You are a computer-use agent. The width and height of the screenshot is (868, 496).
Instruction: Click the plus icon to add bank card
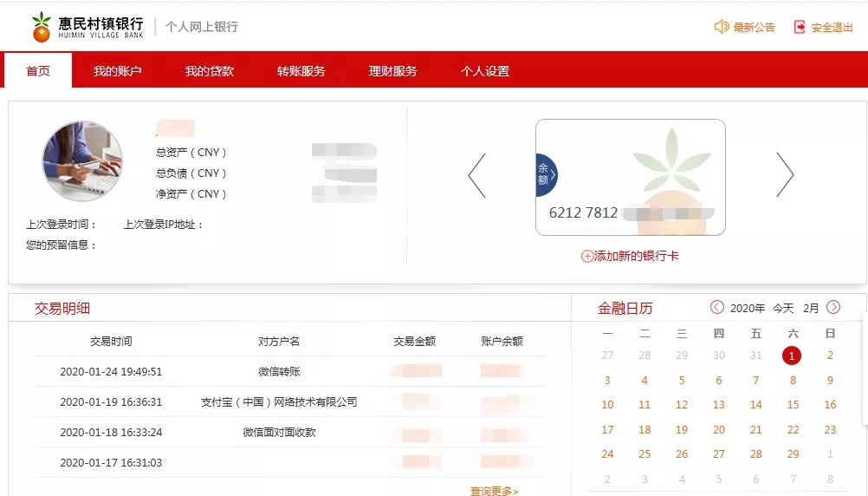(587, 256)
